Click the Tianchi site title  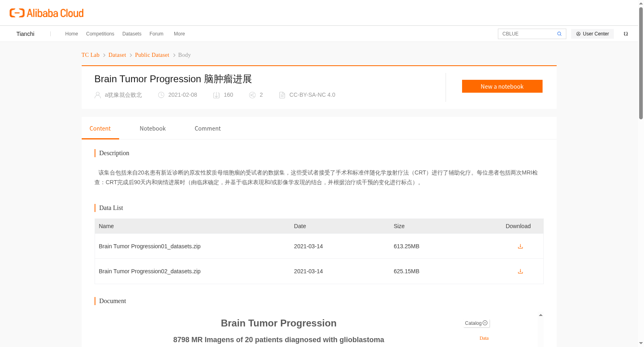pos(25,34)
